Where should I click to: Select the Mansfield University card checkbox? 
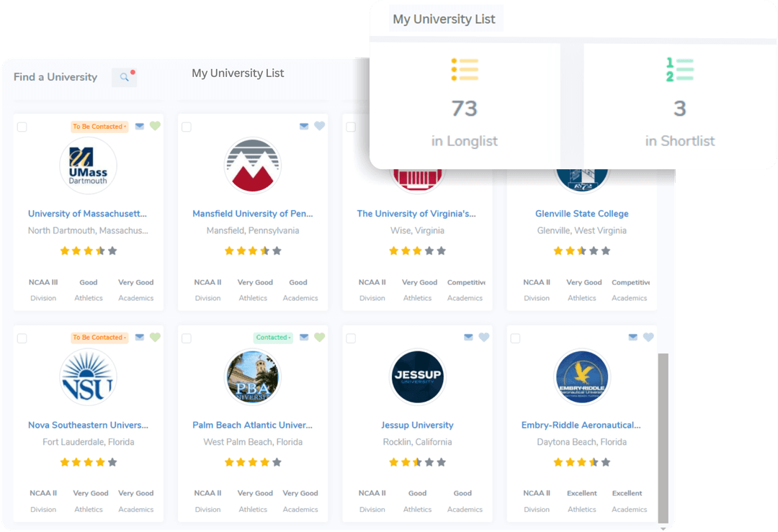click(x=187, y=127)
